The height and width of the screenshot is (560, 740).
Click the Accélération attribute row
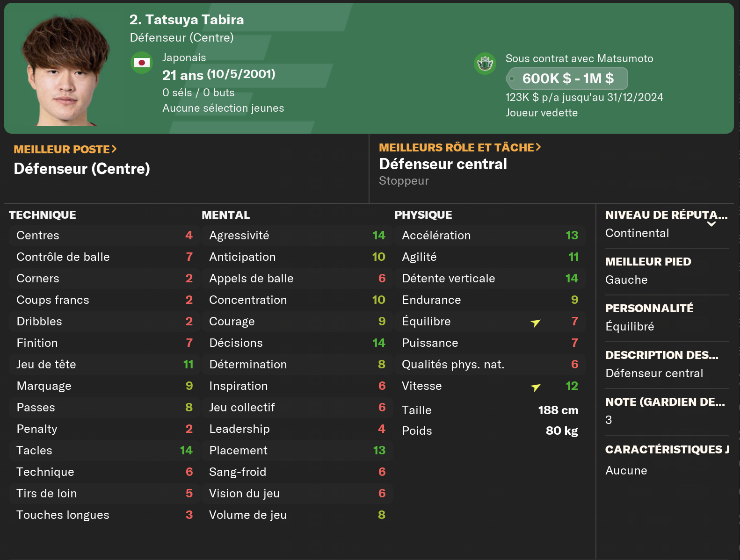point(489,235)
